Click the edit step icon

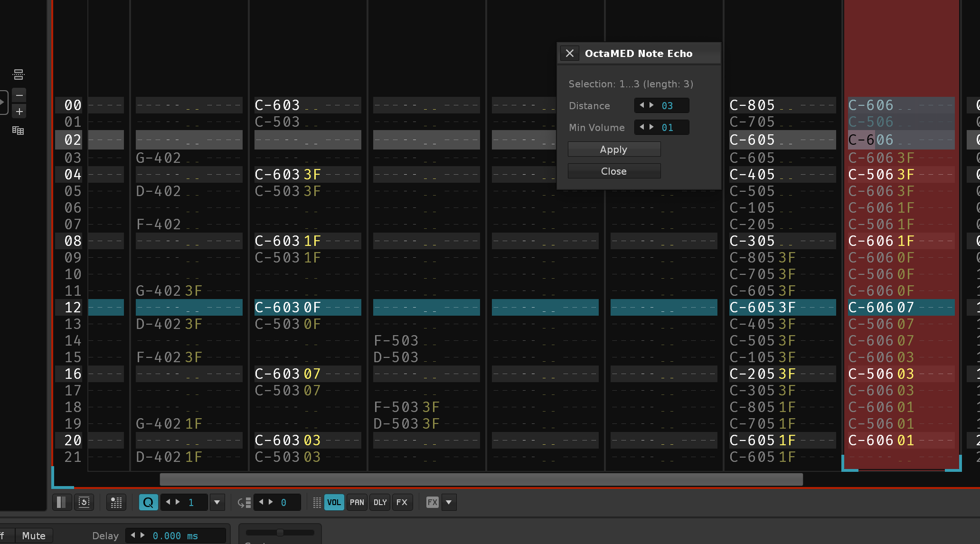(x=244, y=502)
